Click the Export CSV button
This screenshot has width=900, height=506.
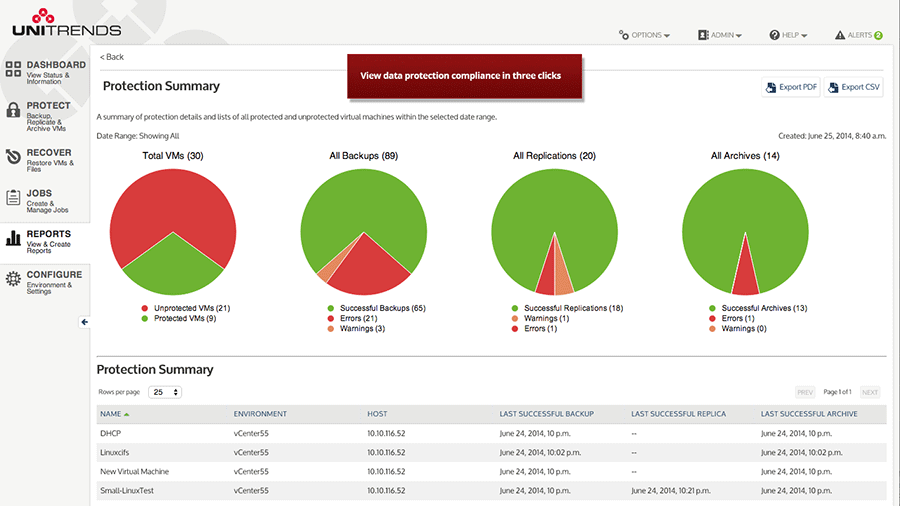(x=854, y=87)
